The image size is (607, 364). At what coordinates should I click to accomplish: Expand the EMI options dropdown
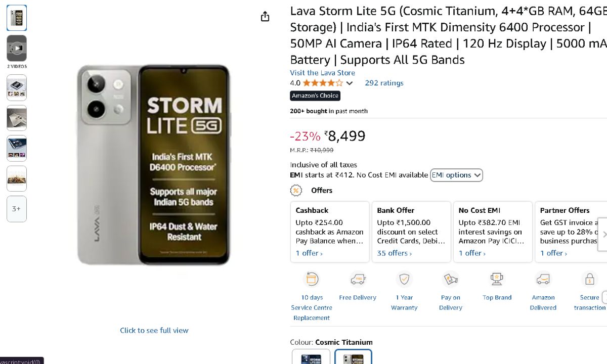point(456,175)
